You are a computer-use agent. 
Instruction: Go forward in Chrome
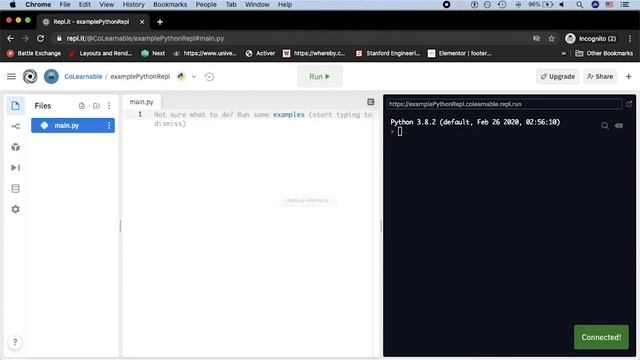pyautogui.click(x=25, y=38)
